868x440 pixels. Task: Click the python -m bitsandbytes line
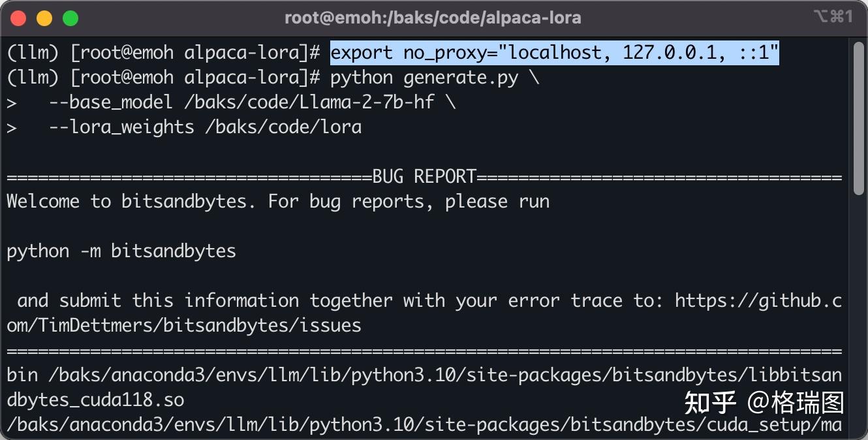121,251
